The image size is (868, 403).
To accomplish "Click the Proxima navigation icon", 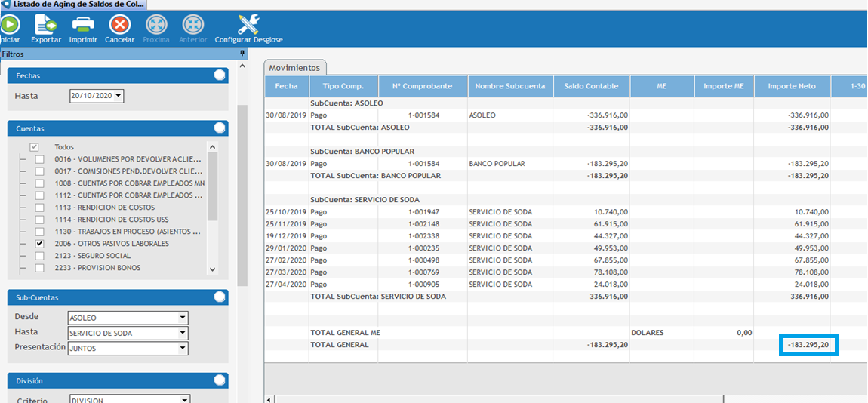I will (x=156, y=25).
